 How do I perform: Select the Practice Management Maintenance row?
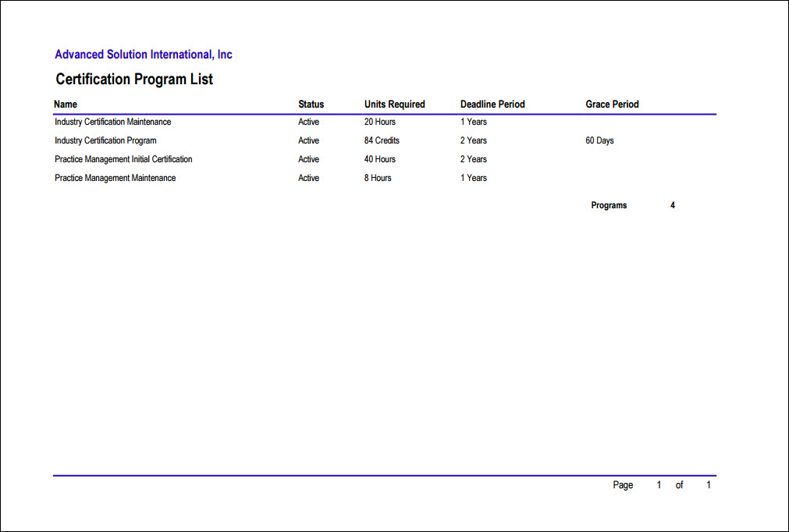click(x=114, y=178)
